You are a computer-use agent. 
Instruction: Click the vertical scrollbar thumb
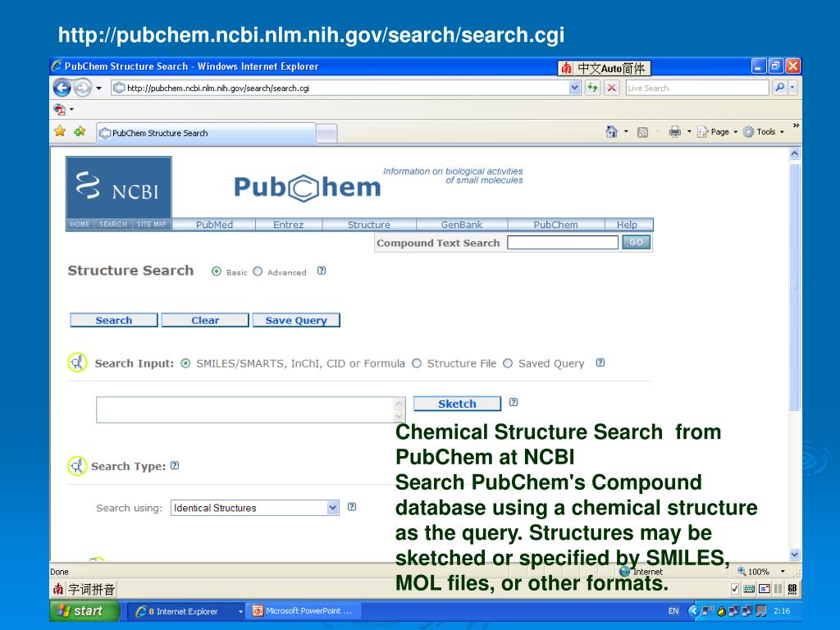click(794, 286)
